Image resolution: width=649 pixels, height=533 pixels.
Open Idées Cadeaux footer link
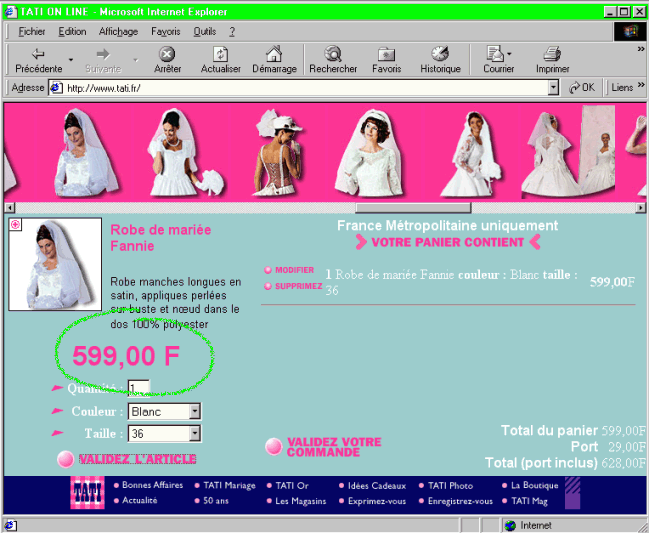377,485
